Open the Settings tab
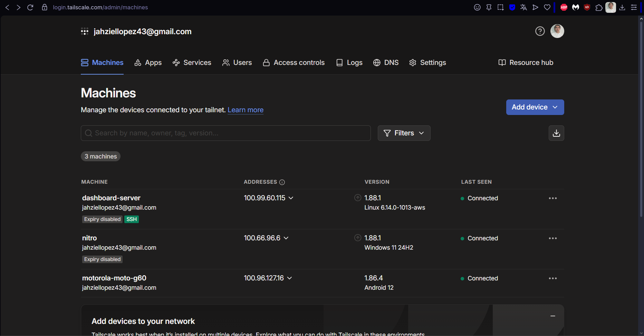 pyautogui.click(x=427, y=63)
